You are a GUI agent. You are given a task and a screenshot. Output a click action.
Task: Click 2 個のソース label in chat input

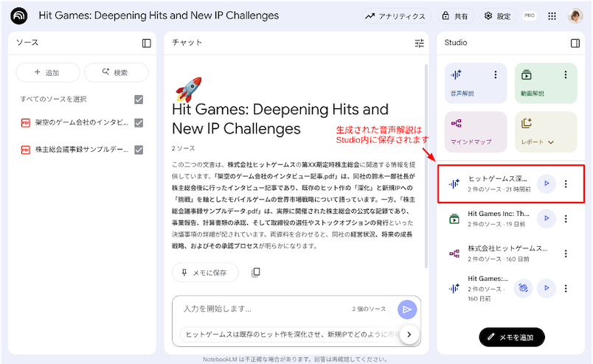click(369, 309)
